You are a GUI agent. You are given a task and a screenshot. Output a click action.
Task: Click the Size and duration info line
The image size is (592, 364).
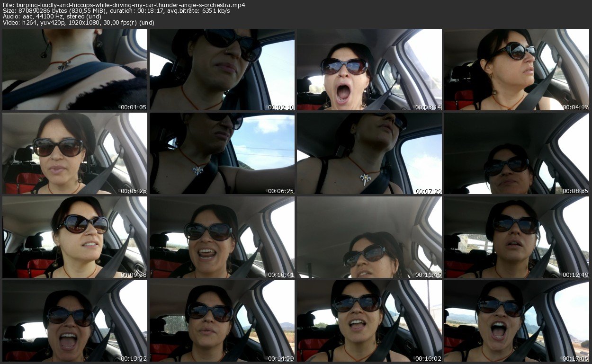(106, 10)
